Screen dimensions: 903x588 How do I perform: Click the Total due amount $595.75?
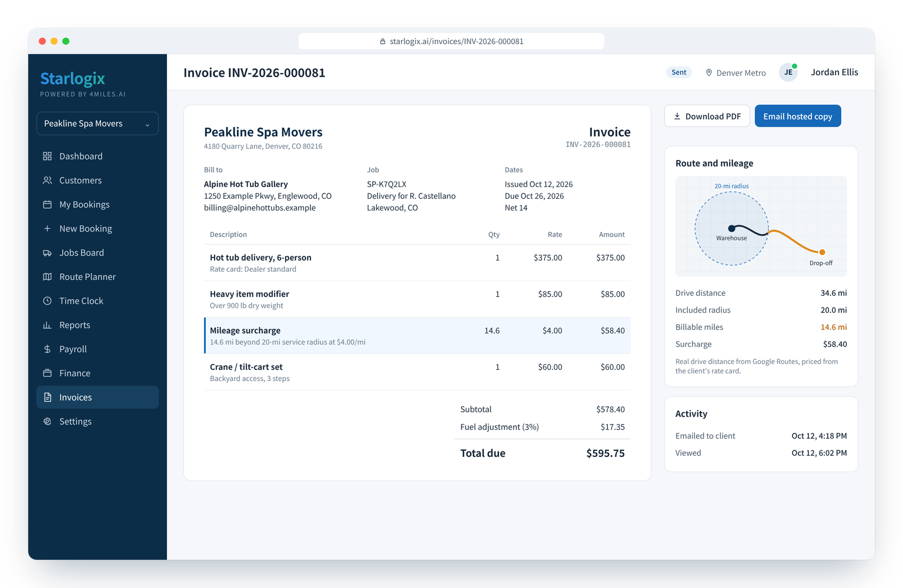coord(605,453)
